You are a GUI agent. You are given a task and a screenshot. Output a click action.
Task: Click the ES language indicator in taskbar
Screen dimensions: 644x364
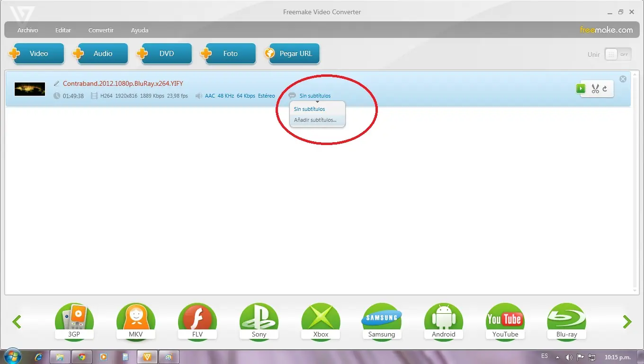545,356
